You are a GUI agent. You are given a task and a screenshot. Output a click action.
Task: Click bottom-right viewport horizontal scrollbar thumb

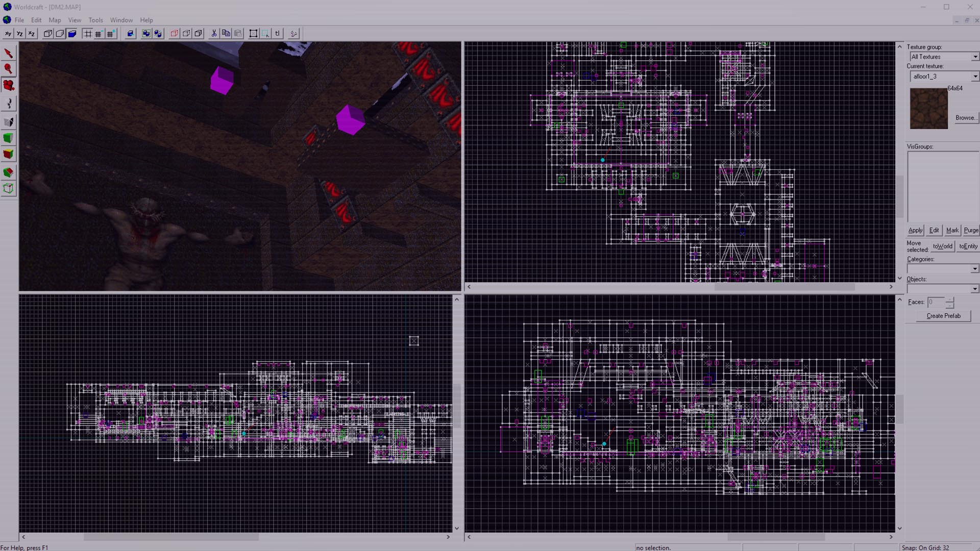[776, 537]
